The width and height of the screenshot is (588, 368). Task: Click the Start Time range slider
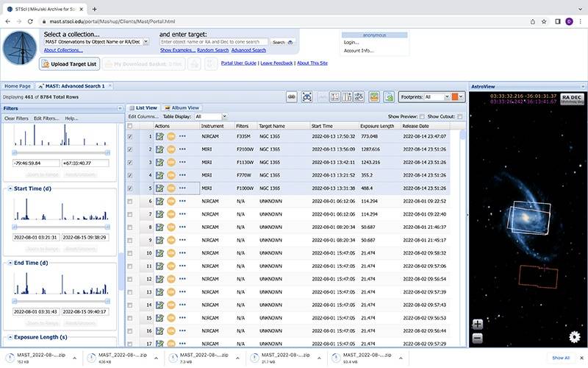point(61,227)
